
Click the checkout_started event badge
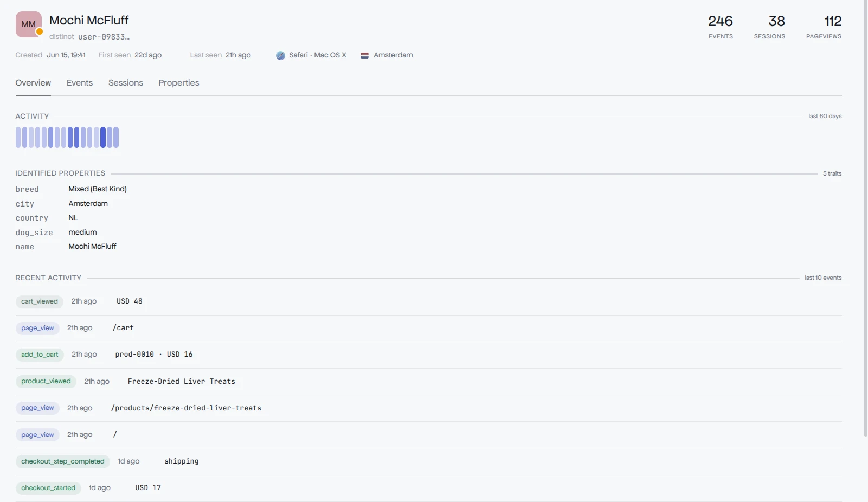pyautogui.click(x=48, y=488)
